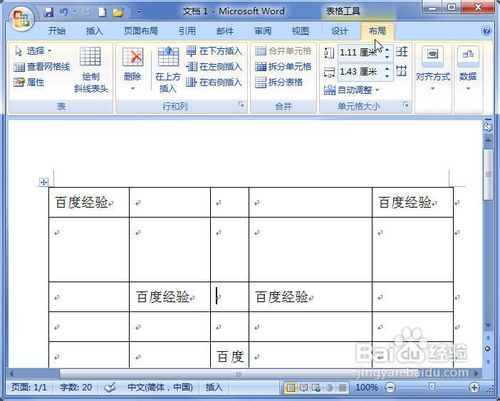500x401 pixels.
Task: Toggle 插入 overtype mode in status bar
Action: (x=214, y=387)
